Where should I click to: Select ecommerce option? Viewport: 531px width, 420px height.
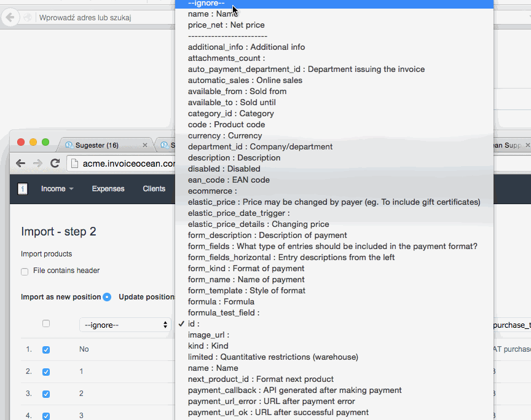334,191
